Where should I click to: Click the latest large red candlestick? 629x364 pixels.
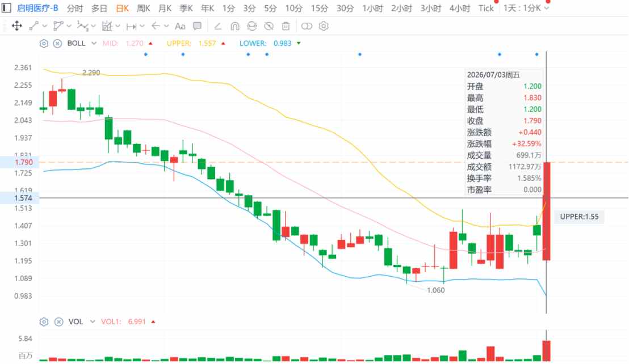pyautogui.click(x=546, y=211)
